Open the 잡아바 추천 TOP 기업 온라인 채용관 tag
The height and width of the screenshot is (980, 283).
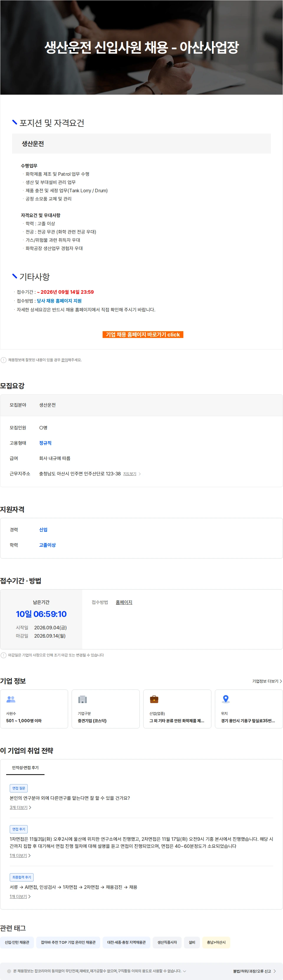tap(68, 942)
